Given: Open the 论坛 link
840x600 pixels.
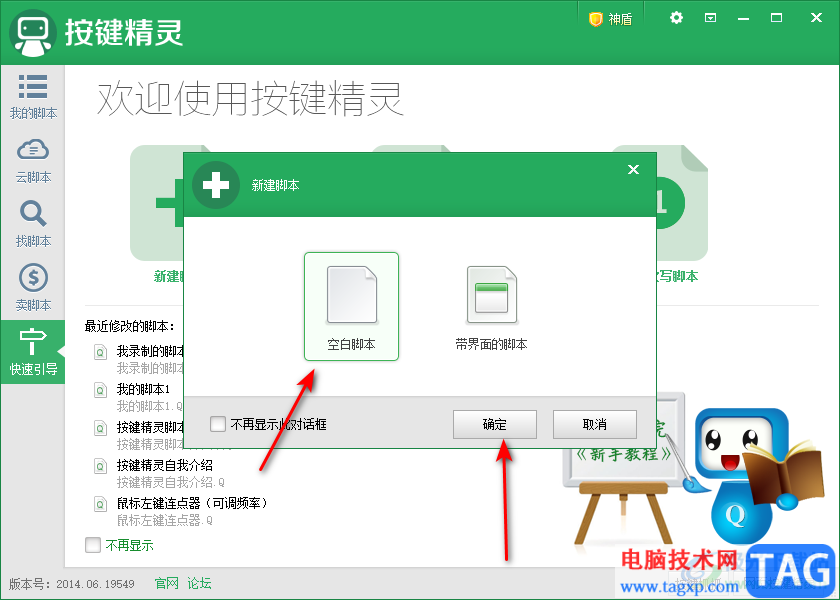Looking at the screenshot, I should pyautogui.click(x=199, y=583).
